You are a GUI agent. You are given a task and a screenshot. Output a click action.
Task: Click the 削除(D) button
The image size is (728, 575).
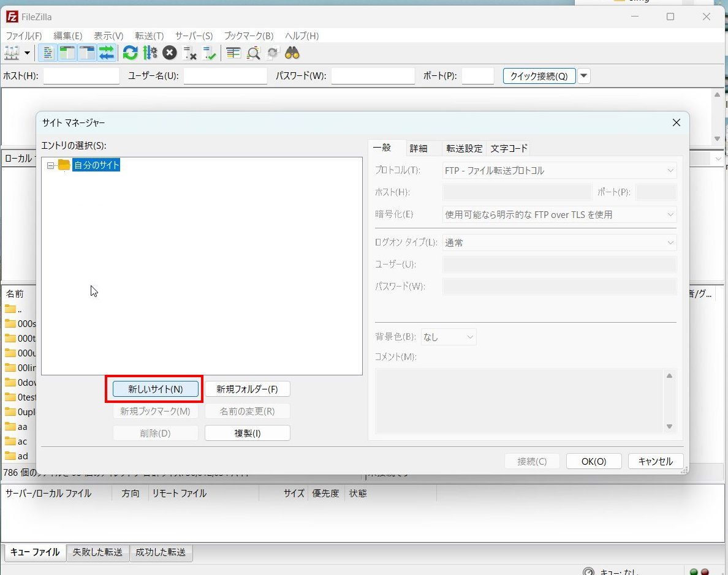click(156, 433)
